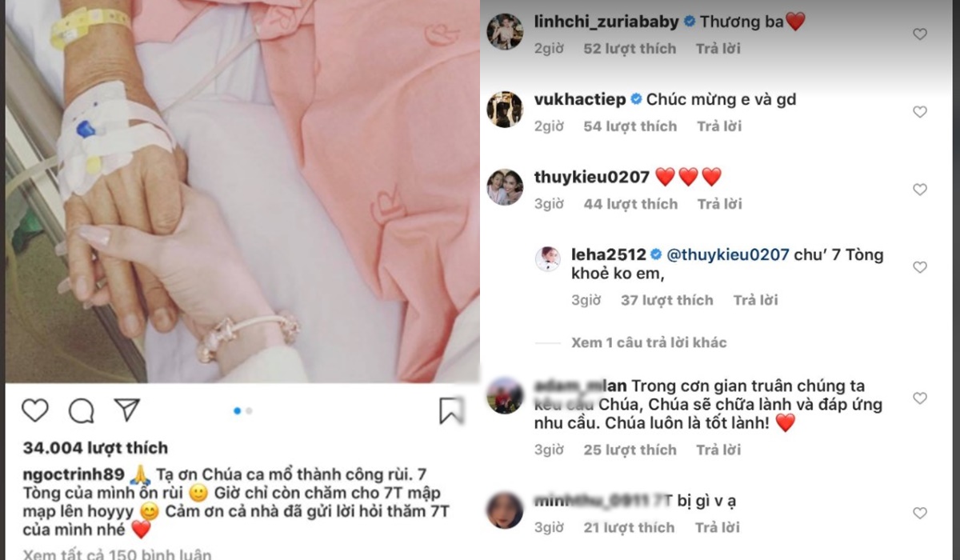The image size is (960, 560).
Task: Open the comment bubble icon
Action: pyautogui.click(x=82, y=411)
